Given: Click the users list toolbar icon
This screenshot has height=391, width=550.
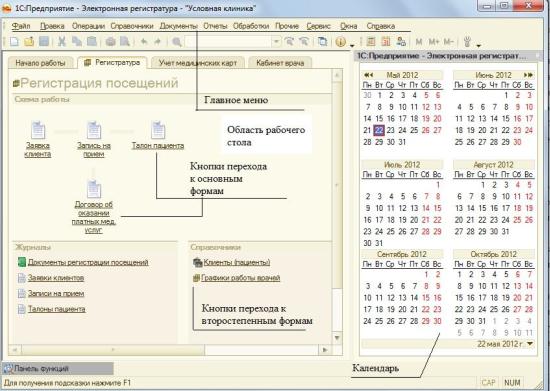Looking at the screenshot, I should click(401, 42).
